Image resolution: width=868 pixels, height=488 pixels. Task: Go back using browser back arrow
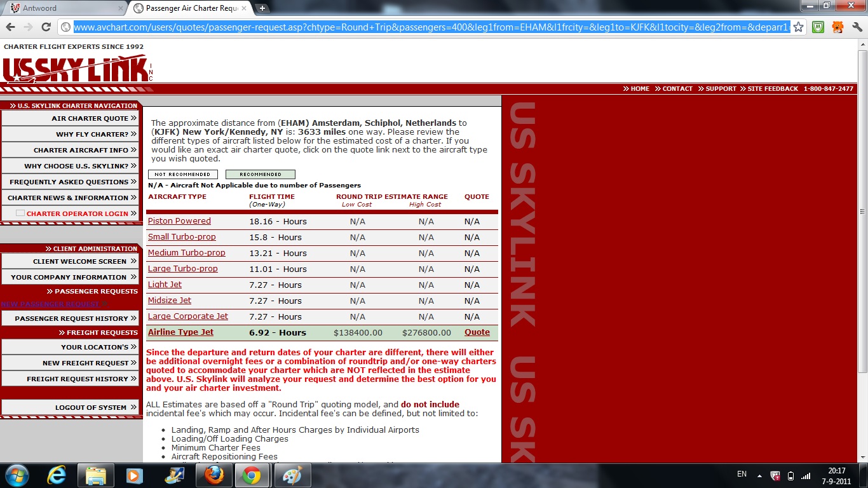[x=10, y=27]
